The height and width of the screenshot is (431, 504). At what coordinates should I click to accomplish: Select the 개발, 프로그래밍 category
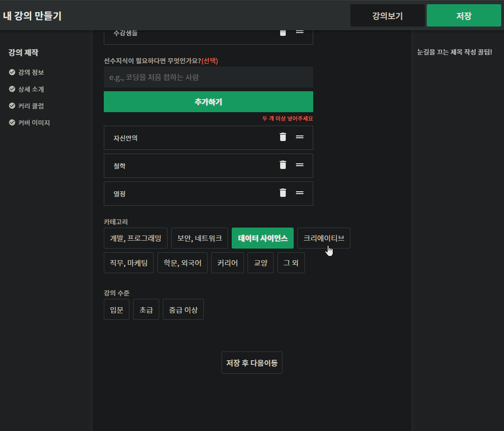135,238
